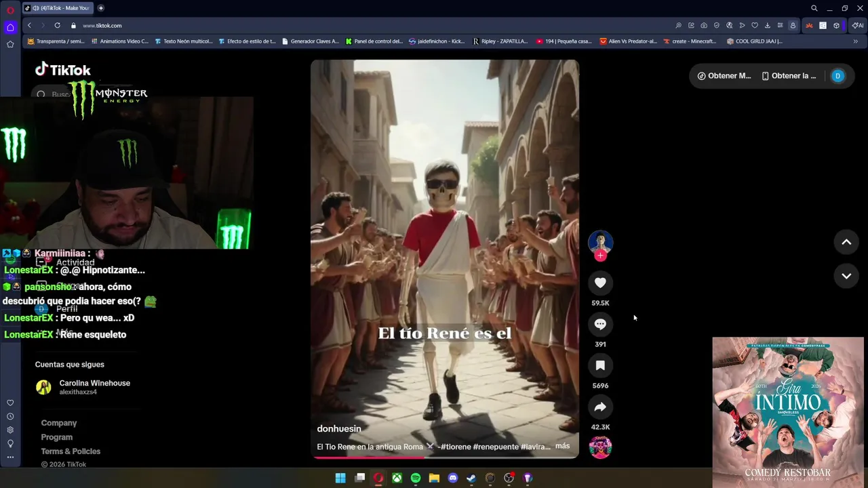Open the Program footer link
Screen dimensions: 868x488
(x=57, y=437)
